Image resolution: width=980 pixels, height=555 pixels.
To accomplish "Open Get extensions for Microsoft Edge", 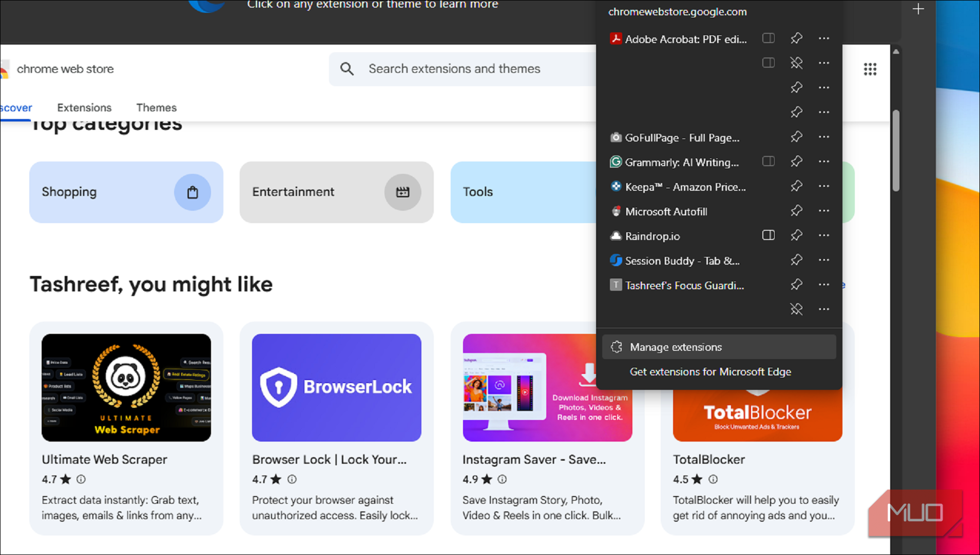I will coord(710,372).
